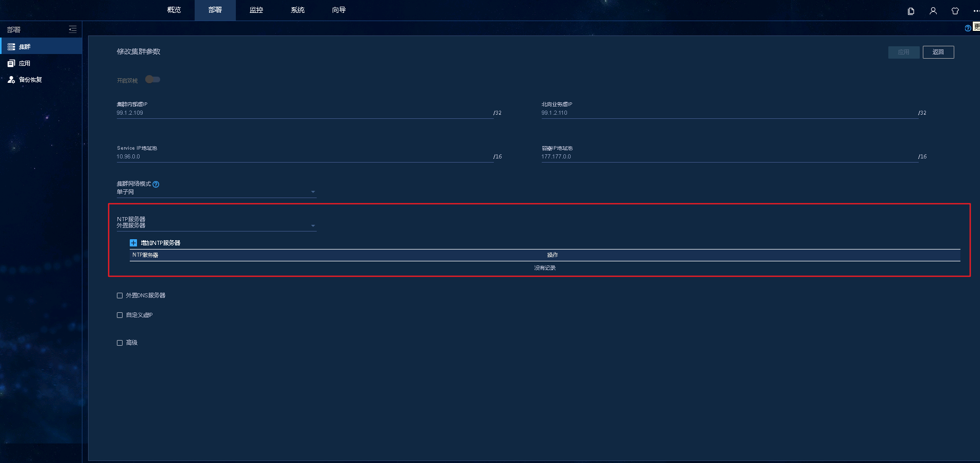Image resolution: width=980 pixels, height=463 pixels.
Task: Click the plus icon to 增加NTP服务器
Action: point(133,243)
